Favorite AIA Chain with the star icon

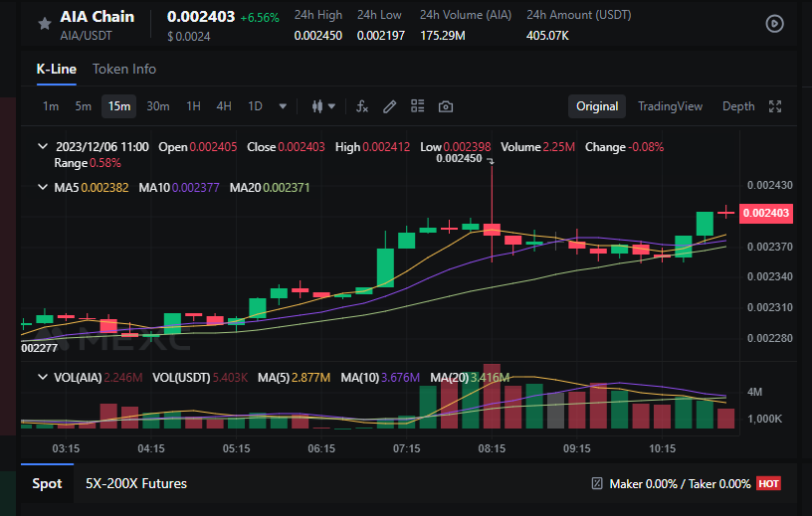(45, 23)
